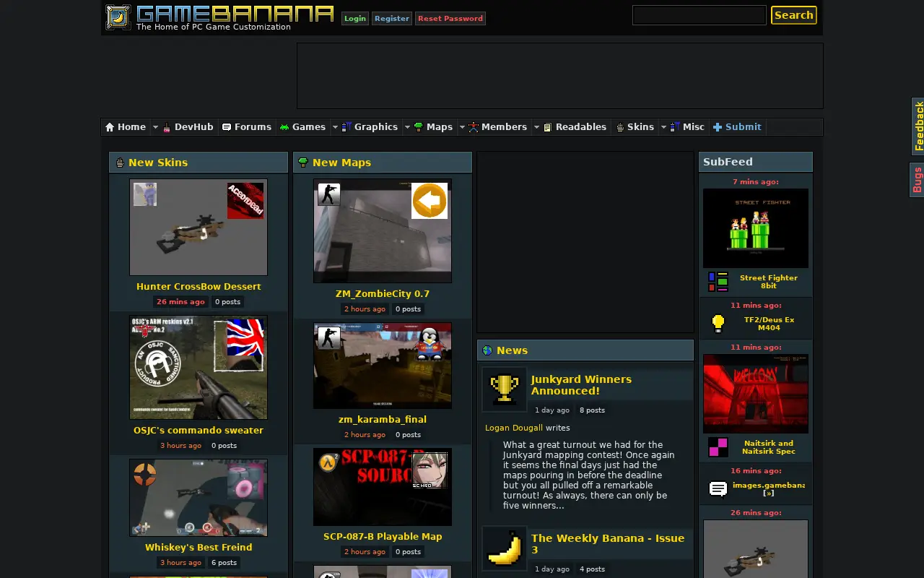Open the Graphics menu item
This screenshot has width=924, height=578.
pyautogui.click(x=370, y=127)
